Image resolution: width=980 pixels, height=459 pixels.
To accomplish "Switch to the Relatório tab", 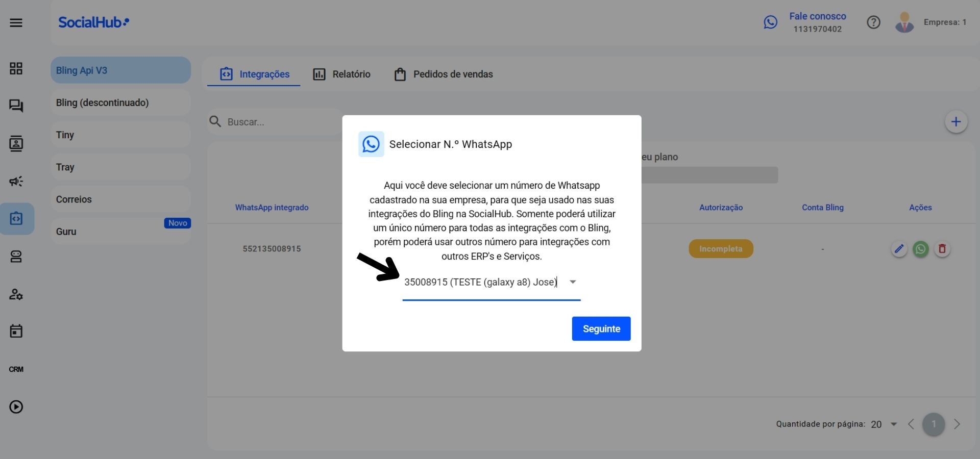I will point(351,74).
